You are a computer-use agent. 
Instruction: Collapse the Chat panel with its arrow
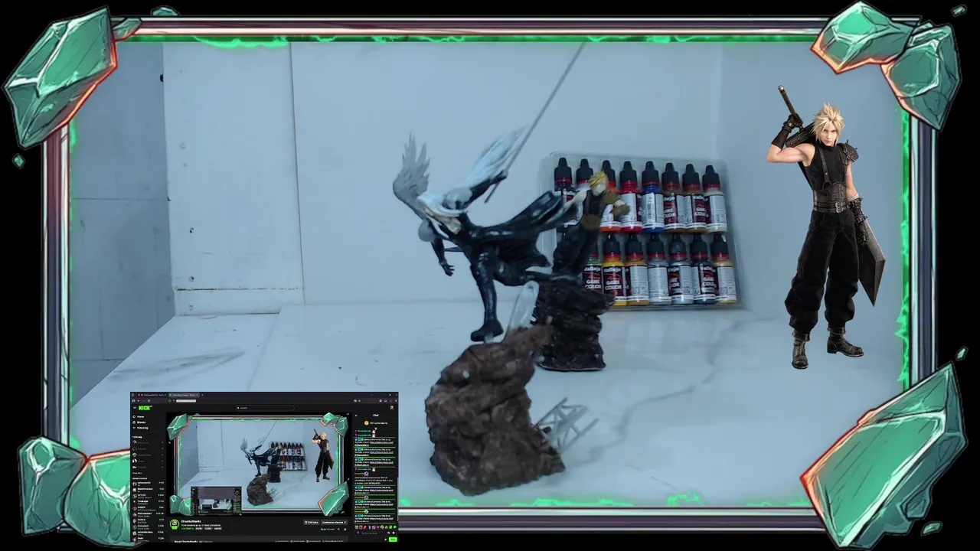(356, 416)
